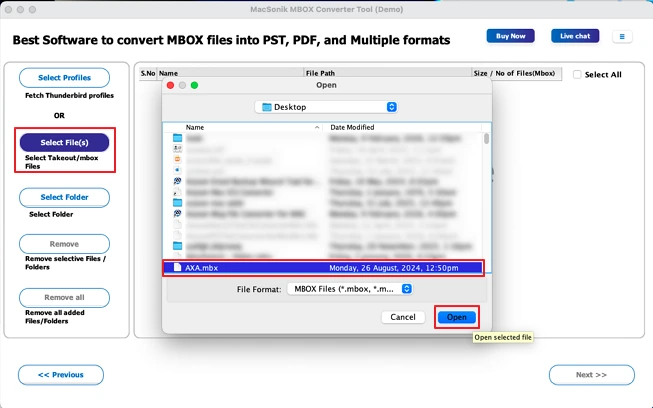Click Size / No of Files(Mbox) header
Screen dimensions: 653x408
[516, 73]
